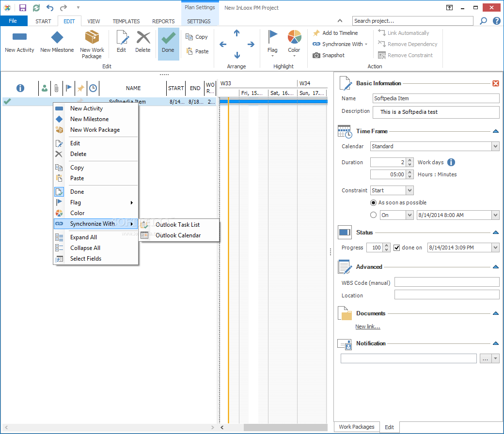This screenshot has width=504, height=434.
Task: Click the New Milestone diamond icon in ribbon
Action: coord(57,38)
